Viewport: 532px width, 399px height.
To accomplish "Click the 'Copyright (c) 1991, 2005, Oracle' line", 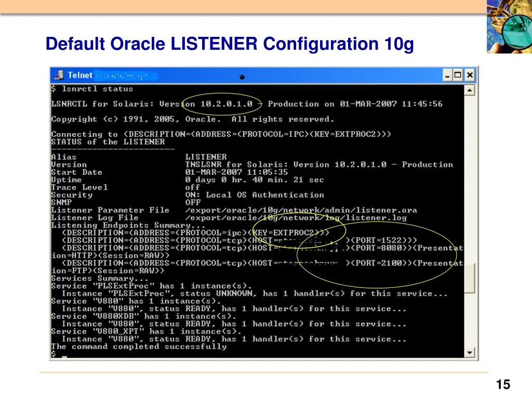I will tap(192, 119).
